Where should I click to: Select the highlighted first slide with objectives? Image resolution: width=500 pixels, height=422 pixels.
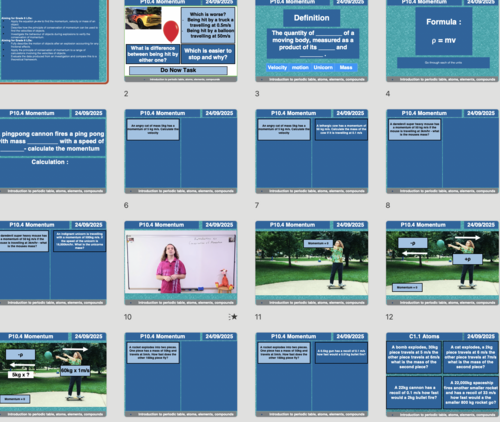53,41
